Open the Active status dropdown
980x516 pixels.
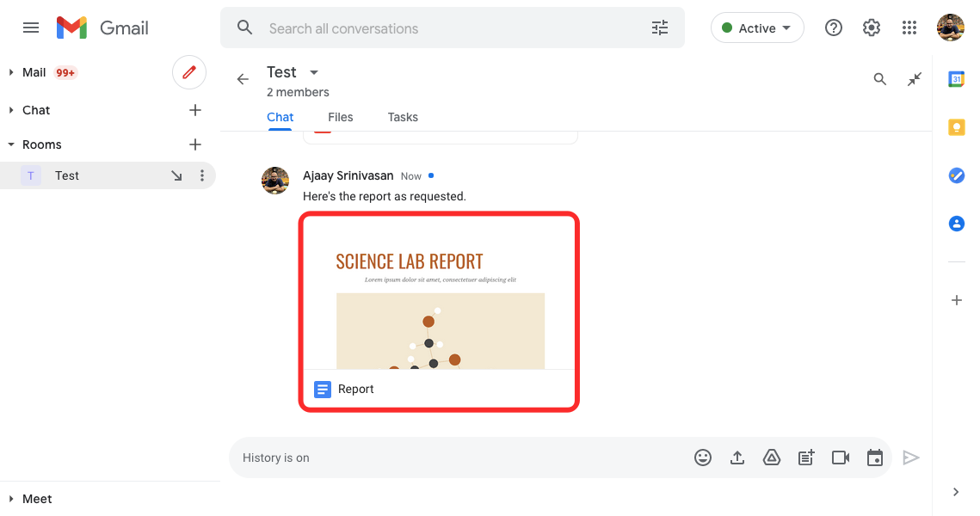757,28
